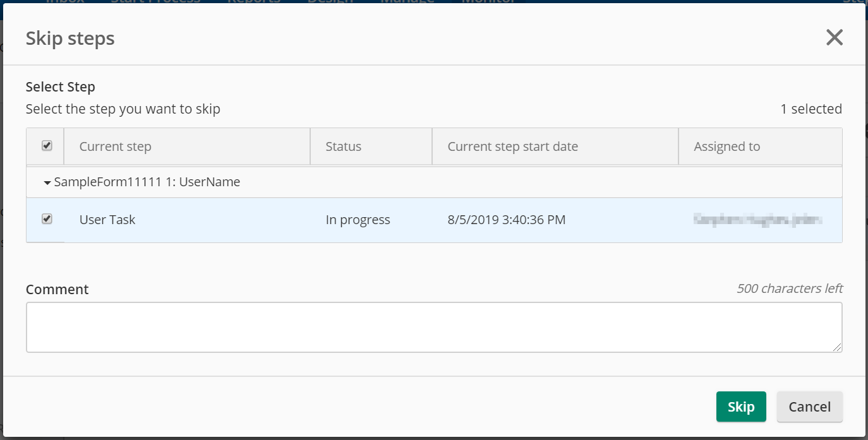The height and width of the screenshot is (440, 868).
Task: Uncheck the select-all checkbox in table header
Action: pos(45,146)
